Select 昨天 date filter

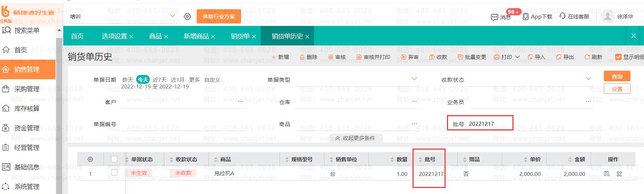pyautogui.click(x=128, y=80)
